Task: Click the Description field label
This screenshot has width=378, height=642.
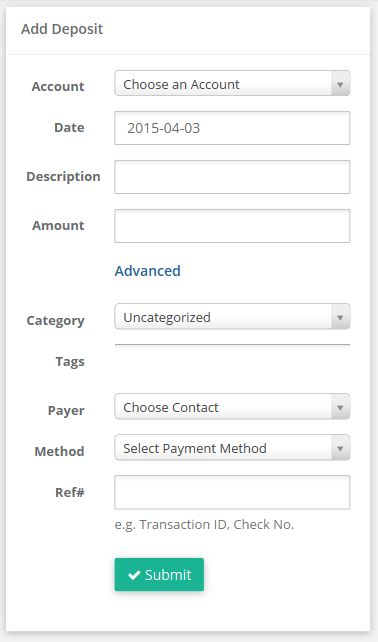Action: pos(63,176)
